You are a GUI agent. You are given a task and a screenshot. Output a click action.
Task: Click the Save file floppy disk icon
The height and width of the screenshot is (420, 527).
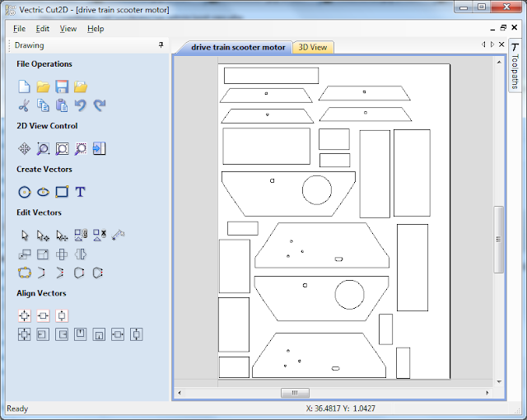pyautogui.click(x=62, y=86)
